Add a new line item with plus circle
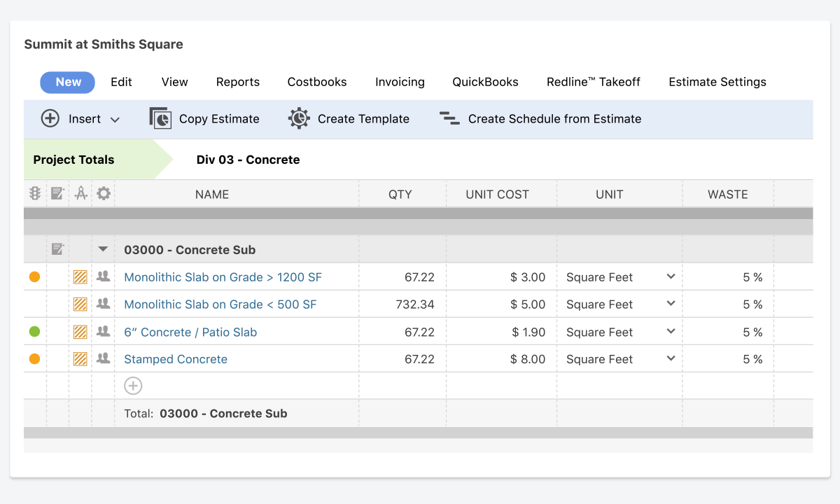The width and height of the screenshot is (840, 504). 133,386
